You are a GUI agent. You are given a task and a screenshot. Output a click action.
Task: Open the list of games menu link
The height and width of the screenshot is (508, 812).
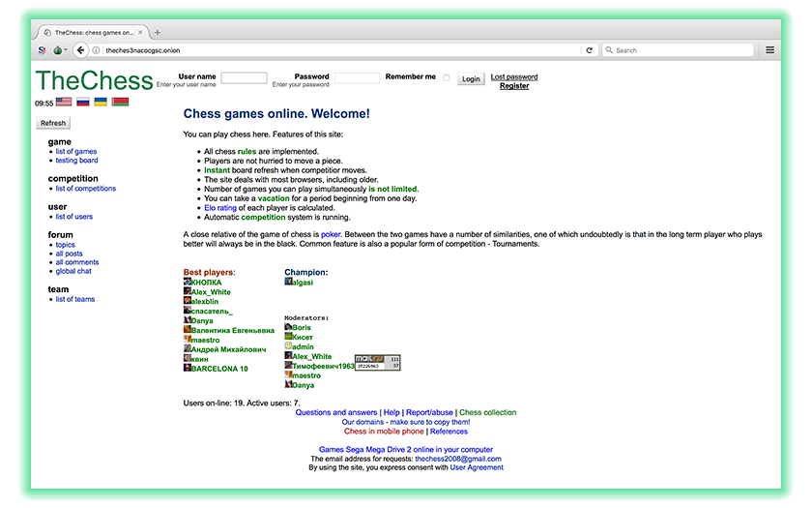[76, 152]
